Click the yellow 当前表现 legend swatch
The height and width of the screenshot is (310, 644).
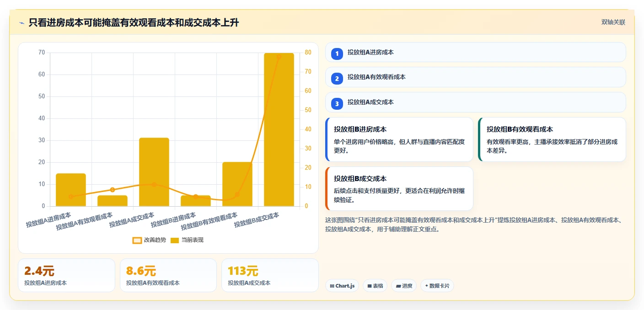(175, 240)
